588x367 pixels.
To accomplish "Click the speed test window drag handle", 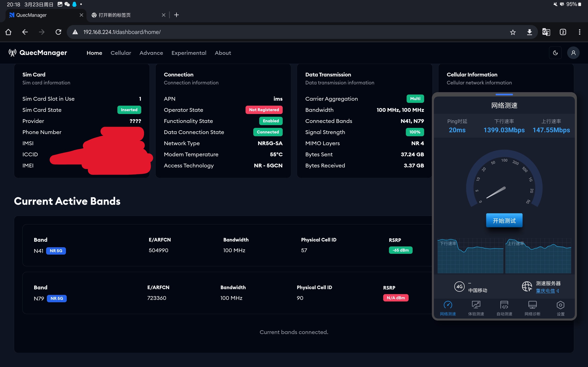I will point(504,94).
